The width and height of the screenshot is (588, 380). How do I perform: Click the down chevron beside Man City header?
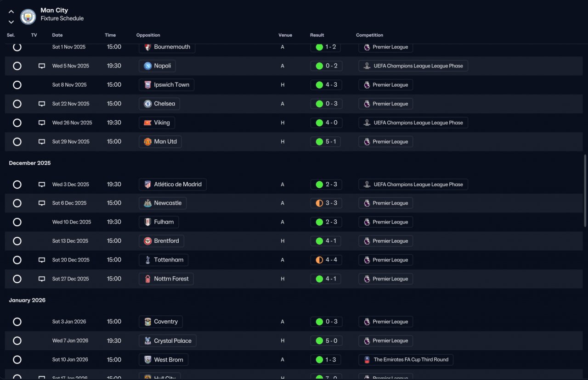(x=11, y=22)
